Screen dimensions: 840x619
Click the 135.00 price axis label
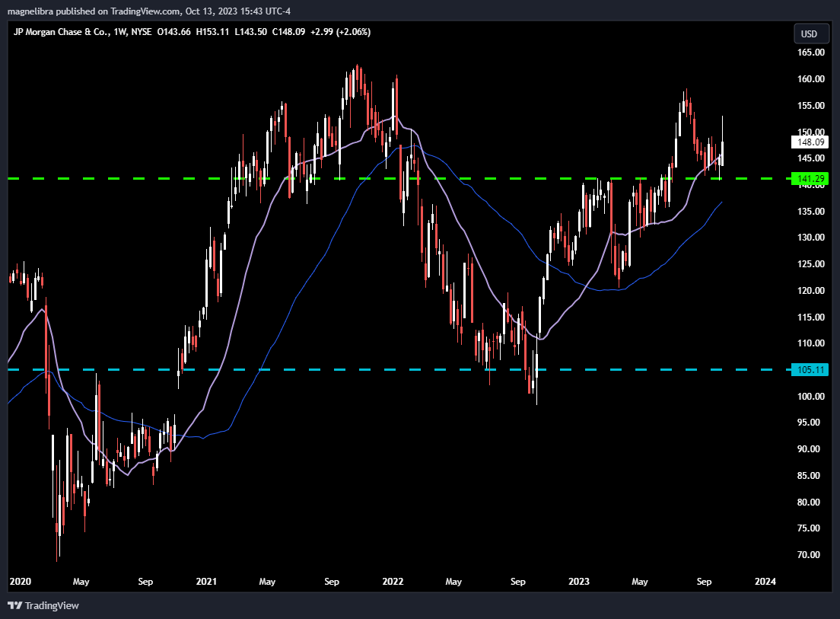[x=811, y=211]
